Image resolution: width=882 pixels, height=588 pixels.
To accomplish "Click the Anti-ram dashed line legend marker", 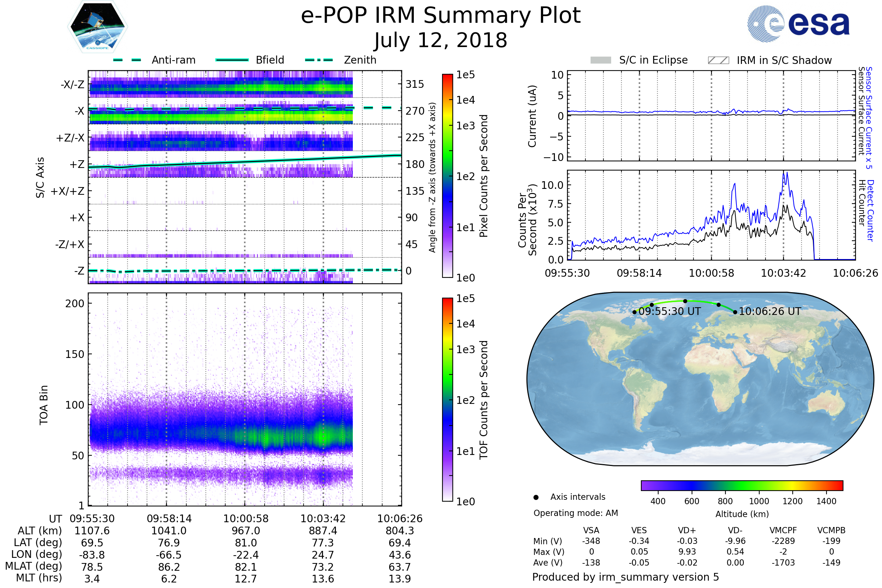I will [x=128, y=60].
